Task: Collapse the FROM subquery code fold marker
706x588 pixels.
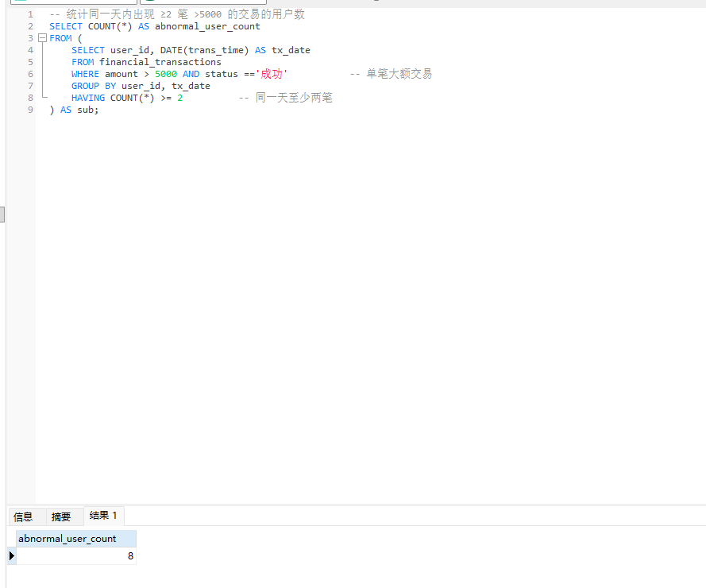Action: pos(41,37)
